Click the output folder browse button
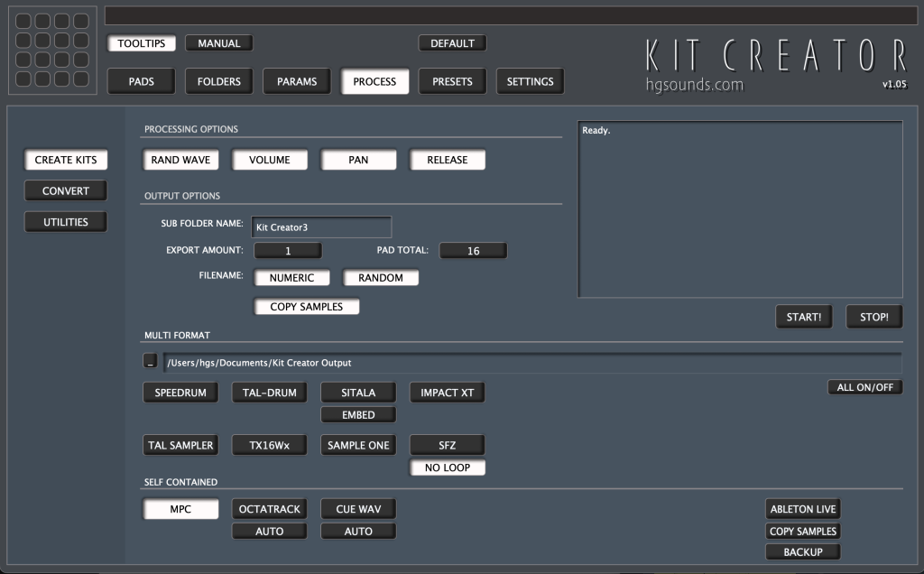This screenshot has width=924, height=574. coord(151,361)
